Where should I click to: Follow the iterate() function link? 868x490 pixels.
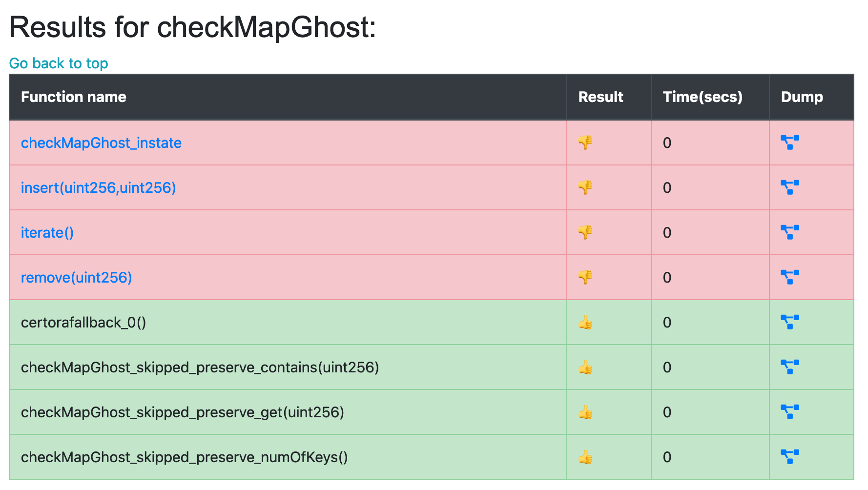(x=47, y=233)
